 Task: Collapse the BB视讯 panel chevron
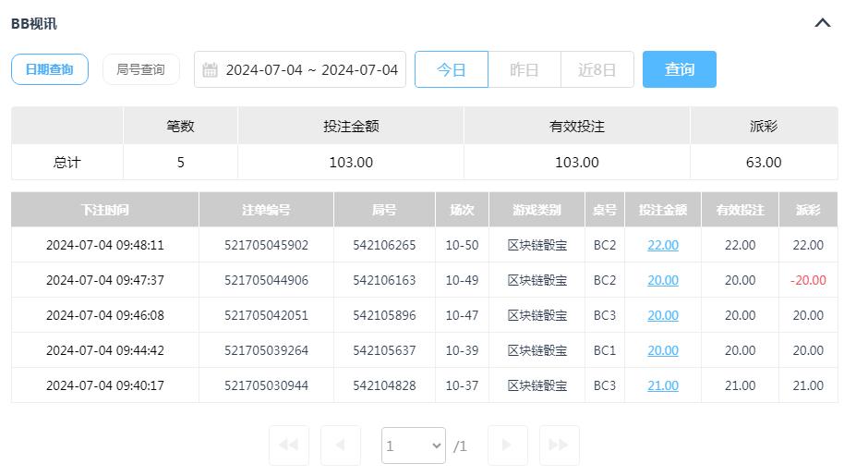(x=823, y=23)
